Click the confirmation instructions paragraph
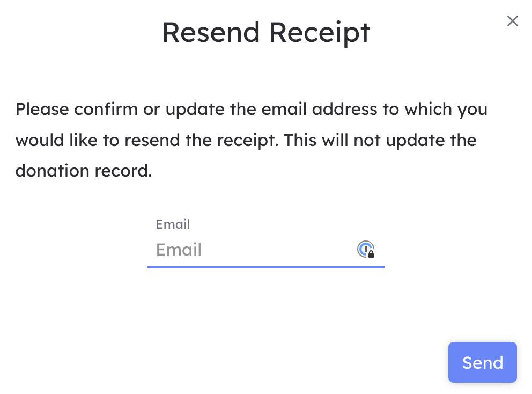Viewport: 532px width, 394px height. click(252, 140)
